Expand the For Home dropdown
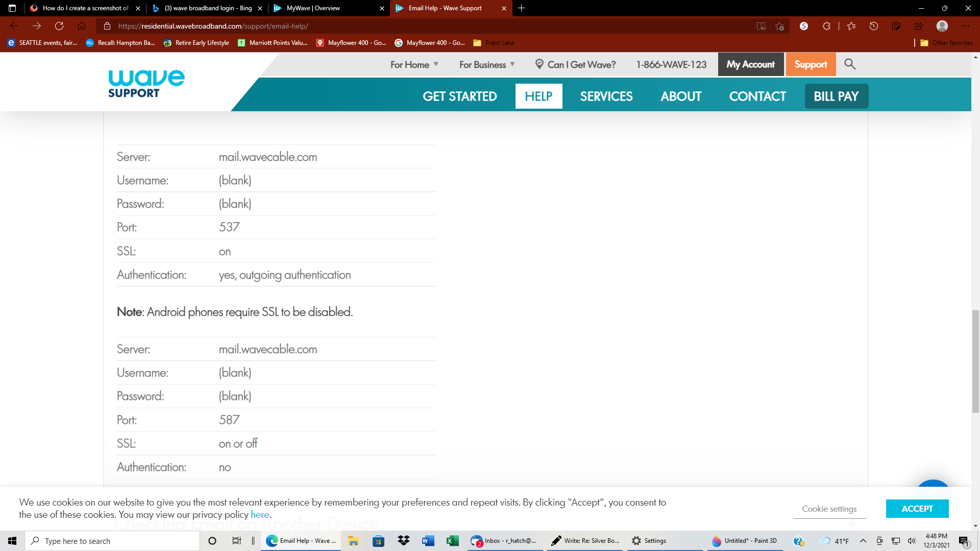This screenshot has width=980, height=551. click(414, 65)
